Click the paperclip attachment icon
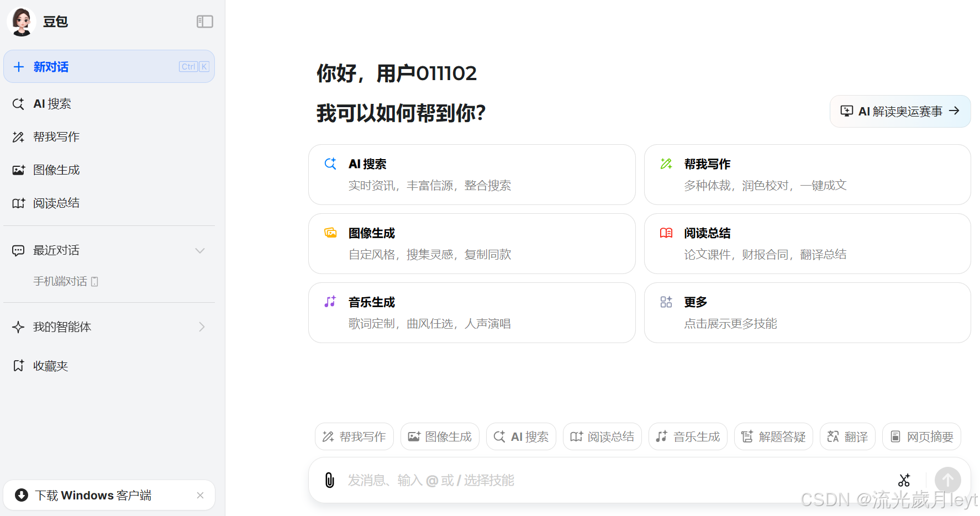980x516 pixels. tap(330, 480)
